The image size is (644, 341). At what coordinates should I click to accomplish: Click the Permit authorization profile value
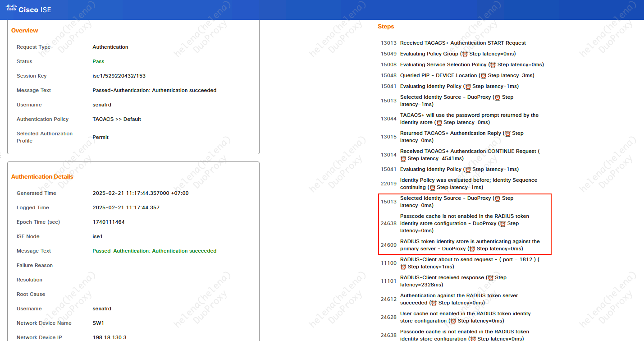point(100,137)
